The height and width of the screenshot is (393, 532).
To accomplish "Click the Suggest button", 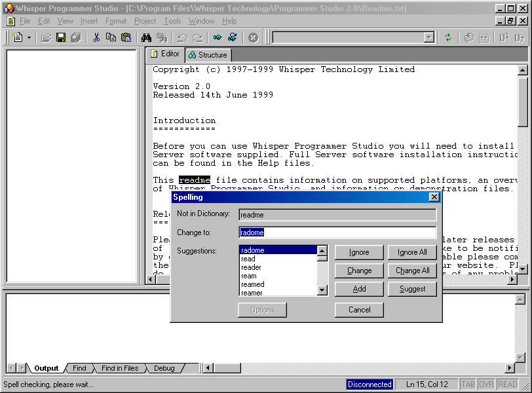I will [x=412, y=289].
